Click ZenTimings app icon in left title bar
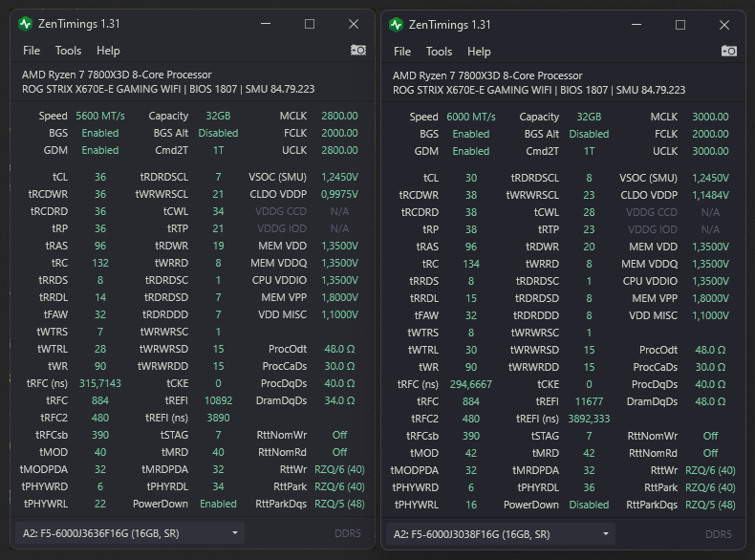Viewport: 755px width, 560px height. (x=26, y=24)
